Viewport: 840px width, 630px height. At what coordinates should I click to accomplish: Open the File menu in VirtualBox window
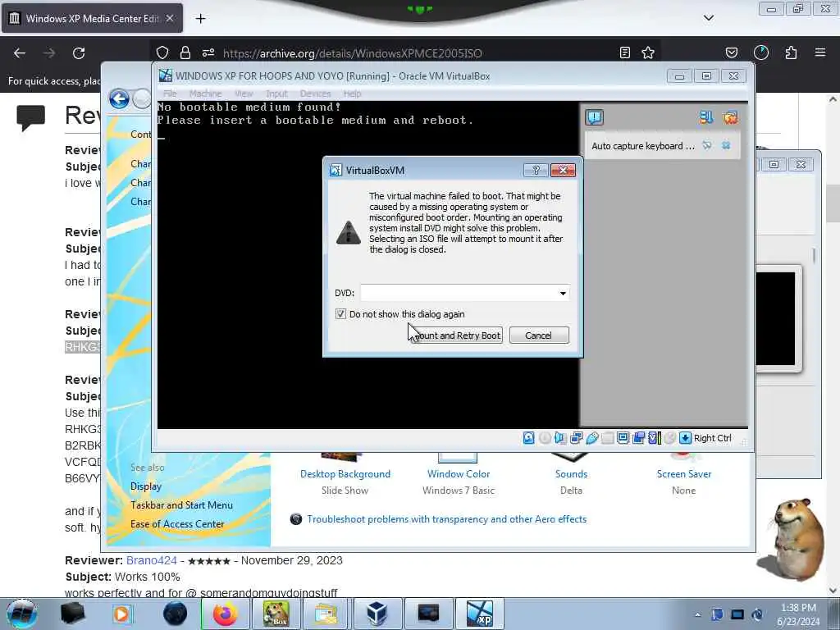(x=170, y=94)
